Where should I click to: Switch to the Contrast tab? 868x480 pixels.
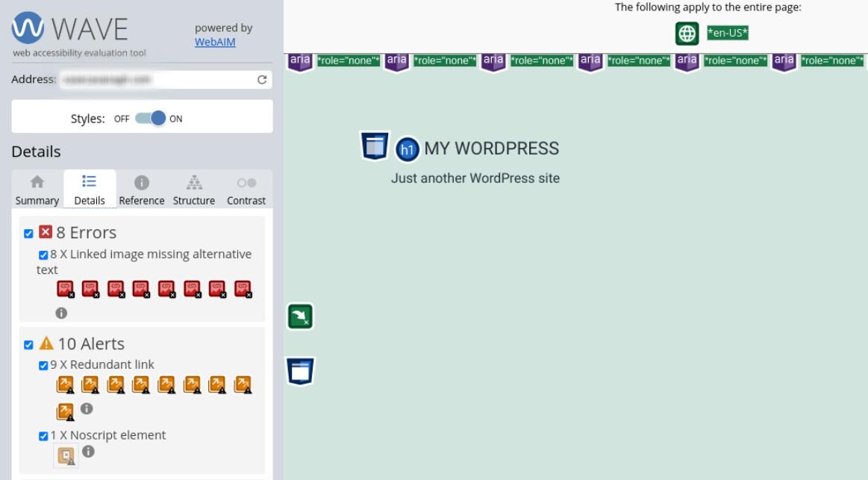click(246, 190)
